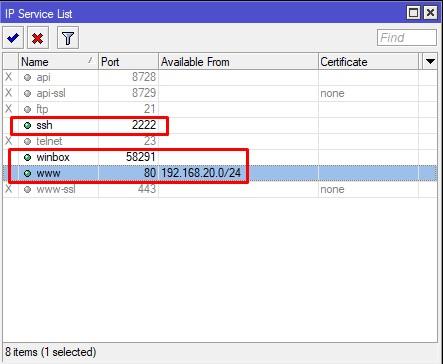Click the status icon of www
The width and height of the screenshot is (443, 364).
[27, 173]
